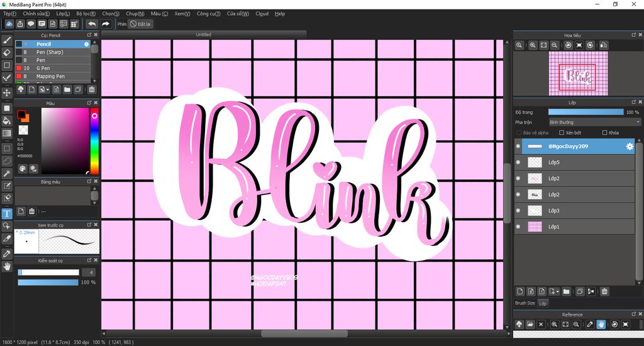Open Pencil brush settings gear
The image size is (644, 346).
pos(86,44)
